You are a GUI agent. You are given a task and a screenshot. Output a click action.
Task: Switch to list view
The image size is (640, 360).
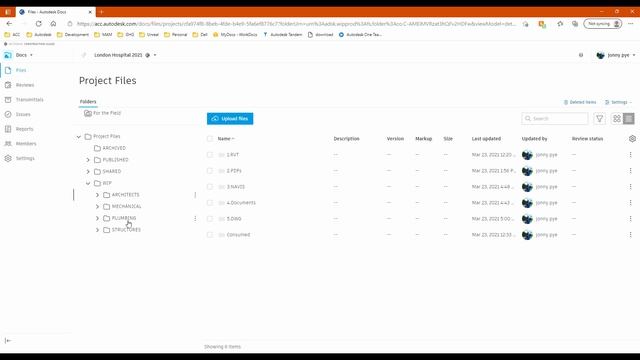click(x=629, y=118)
